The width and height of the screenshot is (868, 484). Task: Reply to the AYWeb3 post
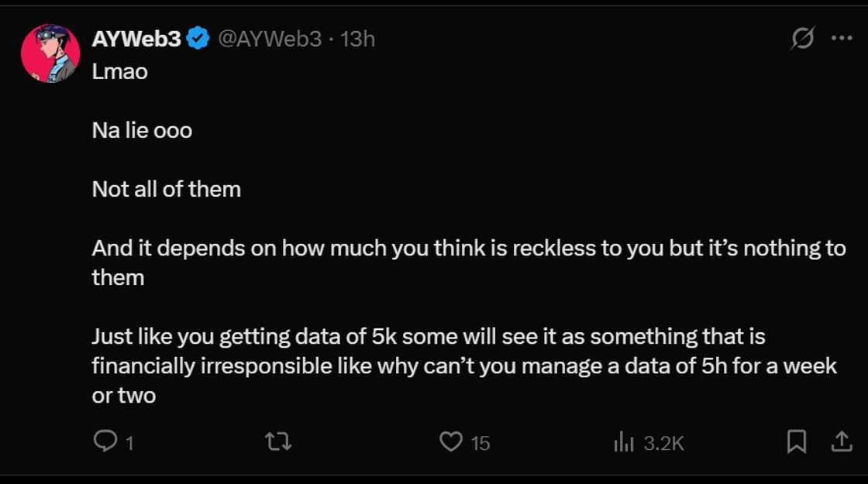104,441
